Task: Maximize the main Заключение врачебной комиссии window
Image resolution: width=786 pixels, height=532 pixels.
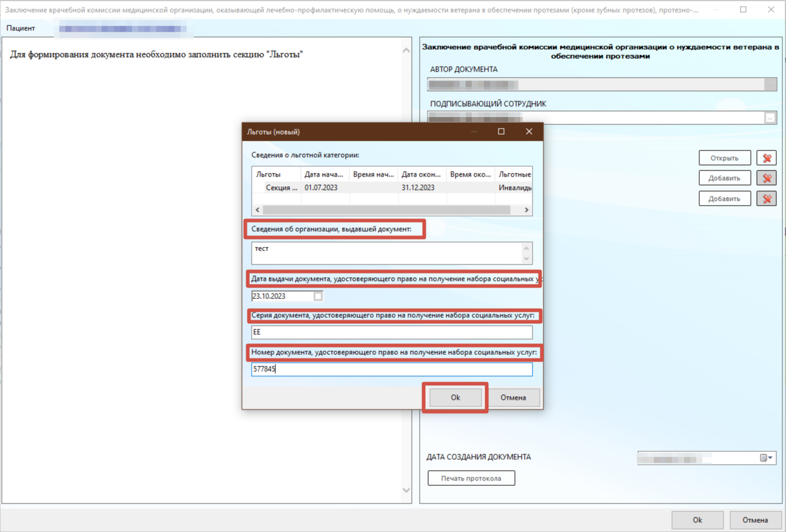Action: coord(743,10)
